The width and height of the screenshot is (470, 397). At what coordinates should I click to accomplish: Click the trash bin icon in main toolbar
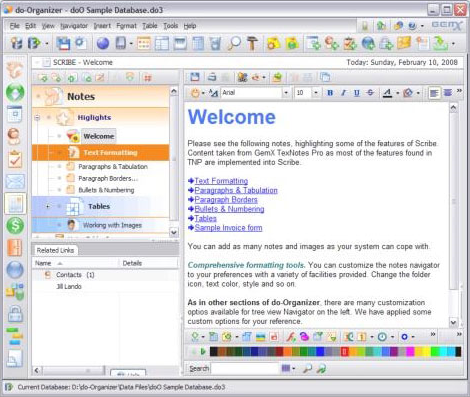point(216,43)
